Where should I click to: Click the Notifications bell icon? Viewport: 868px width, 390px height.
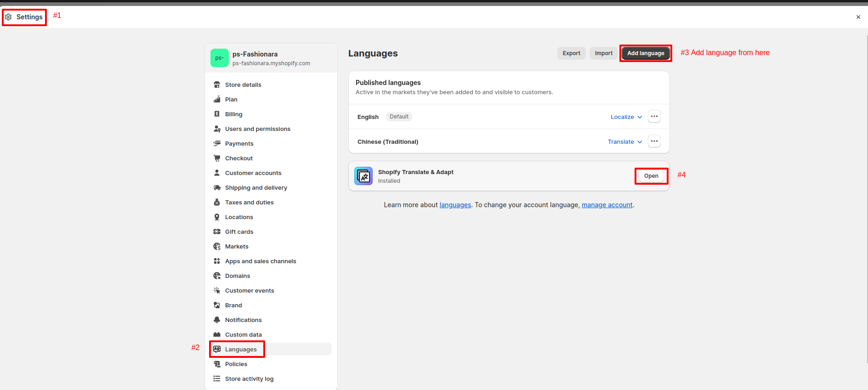click(217, 320)
